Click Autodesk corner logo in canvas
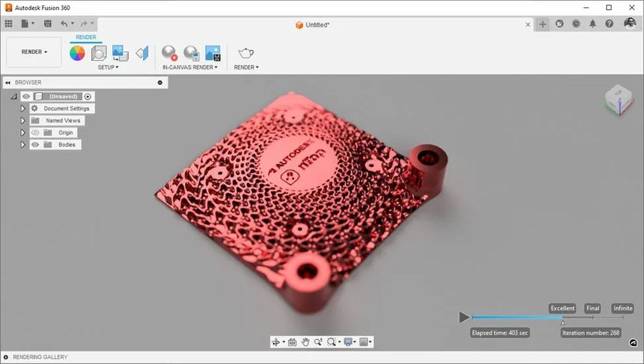 [633, 343]
